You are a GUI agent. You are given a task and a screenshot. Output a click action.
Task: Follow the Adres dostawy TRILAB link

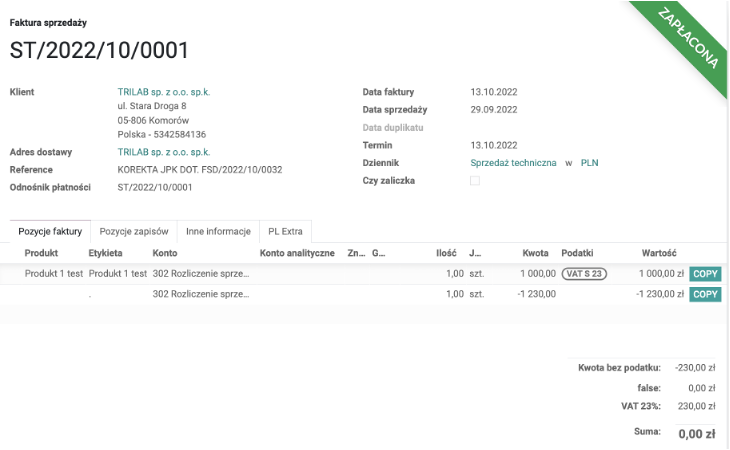[x=164, y=152]
